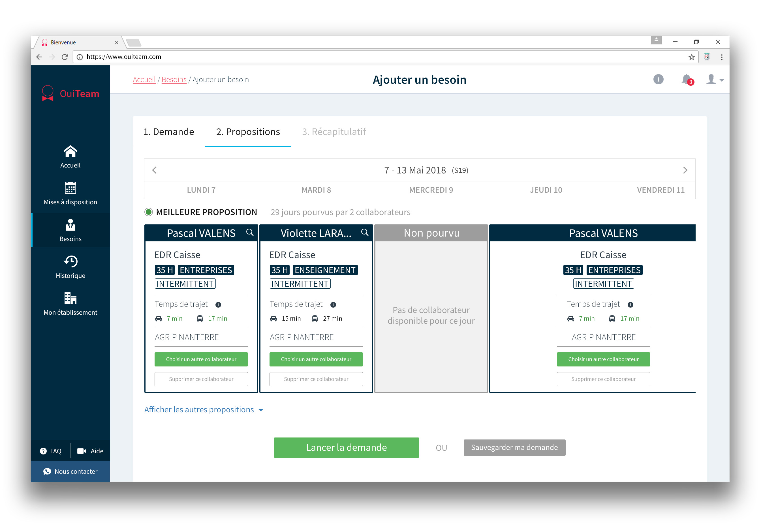Screen dimensions: 761x532
Task: Reload the browser page
Action: pos(65,57)
